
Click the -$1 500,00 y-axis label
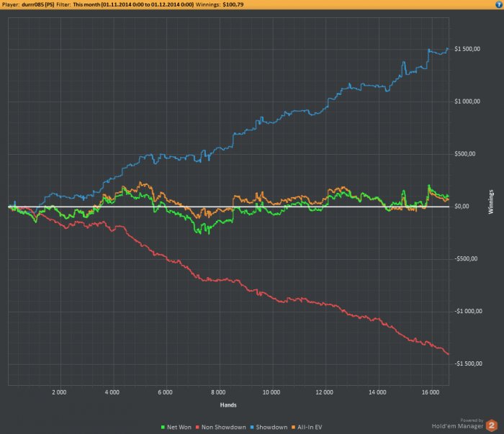[468, 363]
